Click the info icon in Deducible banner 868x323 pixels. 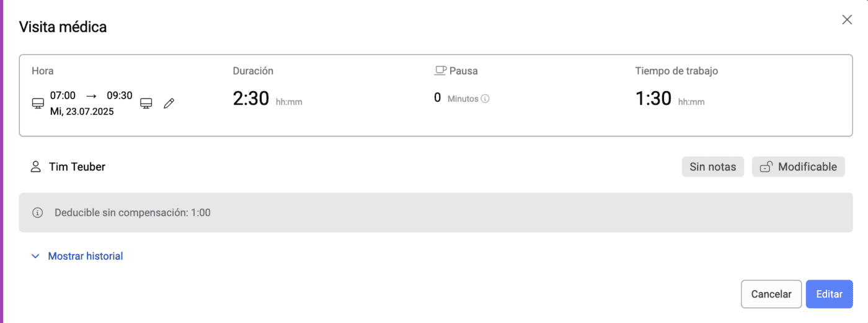(x=38, y=213)
